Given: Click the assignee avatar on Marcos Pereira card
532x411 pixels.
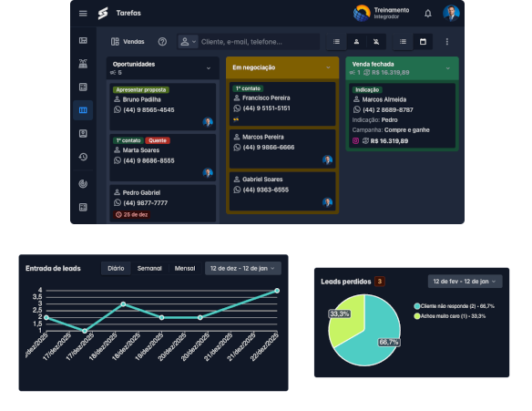Looking at the screenshot, I should (x=327, y=159).
